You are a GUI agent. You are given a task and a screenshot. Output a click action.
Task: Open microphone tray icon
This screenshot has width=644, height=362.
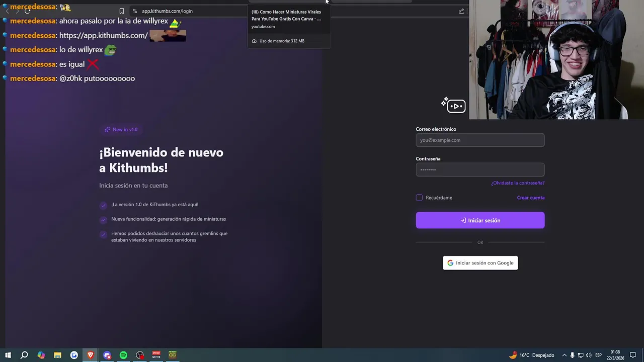(572, 355)
